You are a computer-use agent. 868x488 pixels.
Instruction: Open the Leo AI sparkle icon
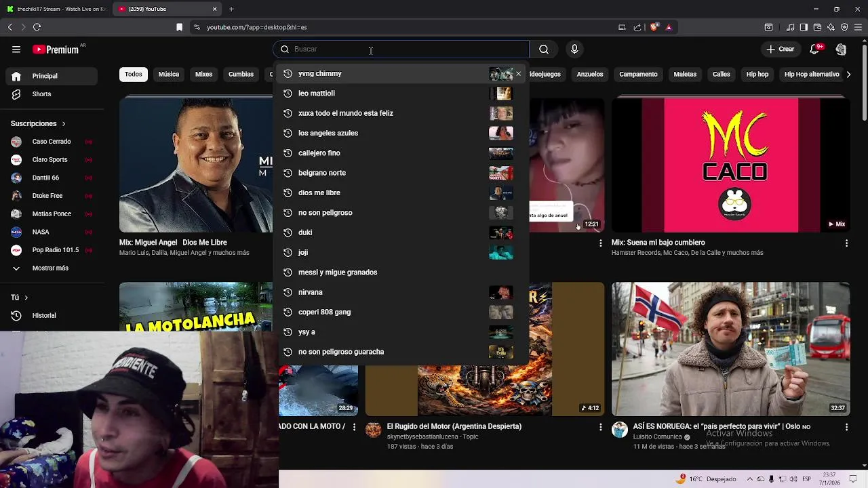point(831,27)
